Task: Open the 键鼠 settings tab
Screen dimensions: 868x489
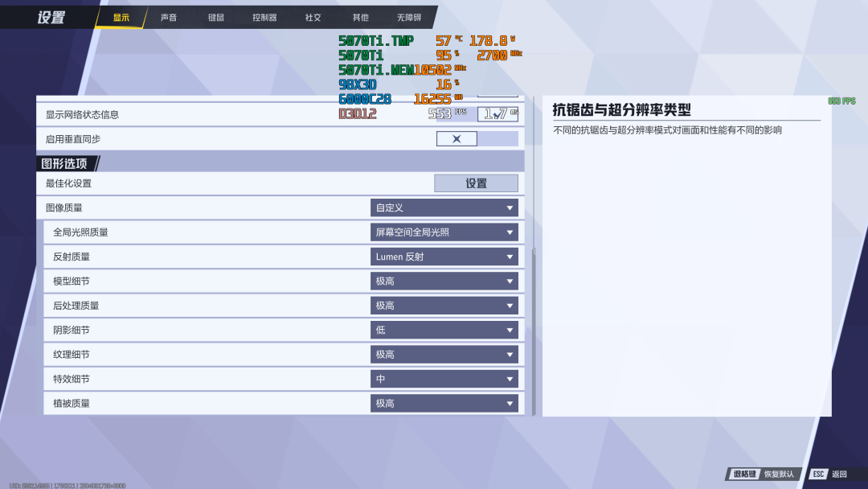Action: [x=216, y=17]
